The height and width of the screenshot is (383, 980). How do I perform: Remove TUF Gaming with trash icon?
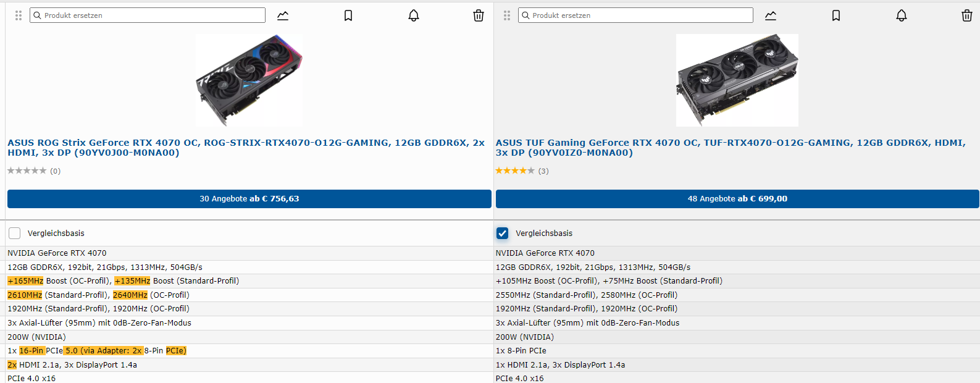click(967, 15)
